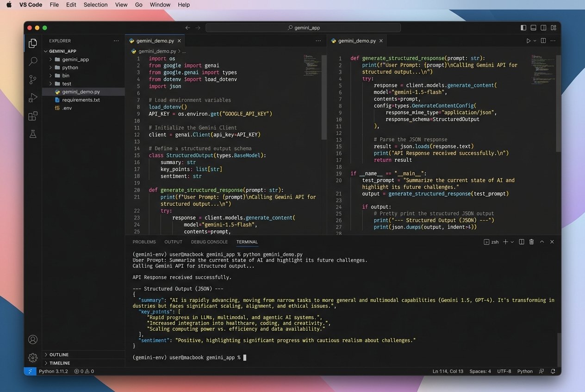Toggle the Secondary Side Bar
Viewport: 585px width, 392px height.
(x=544, y=28)
